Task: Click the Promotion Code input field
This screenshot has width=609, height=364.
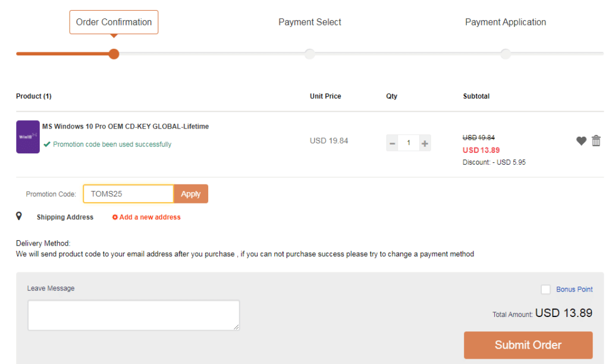Action: pos(128,194)
